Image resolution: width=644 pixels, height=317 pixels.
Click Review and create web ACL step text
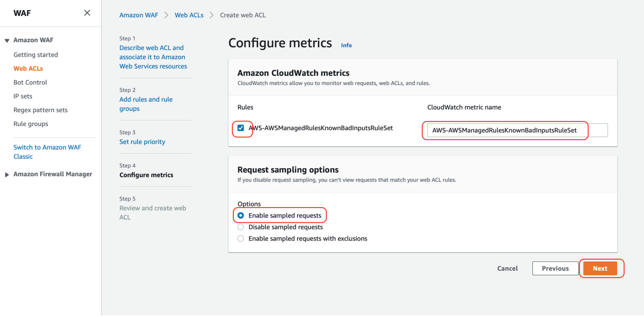[x=153, y=213]
